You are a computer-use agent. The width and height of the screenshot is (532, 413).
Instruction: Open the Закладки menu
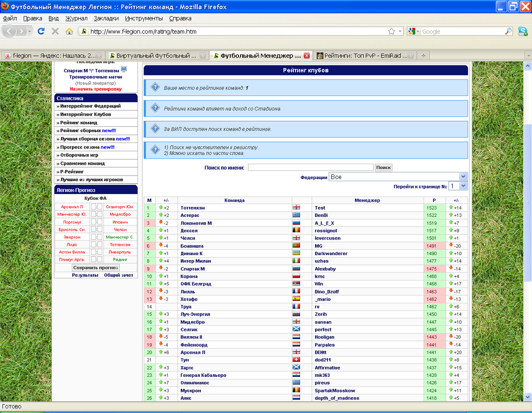[x=106, y=18]
